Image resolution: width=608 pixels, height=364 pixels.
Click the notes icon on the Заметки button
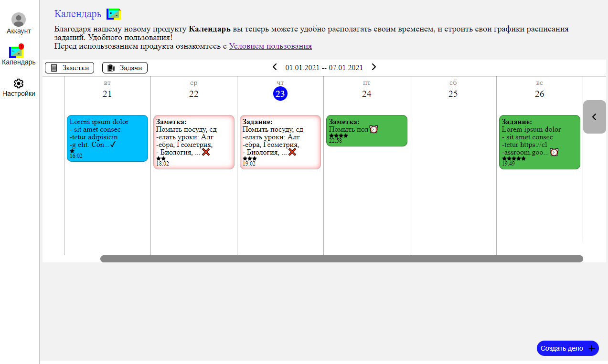(54, 68)
